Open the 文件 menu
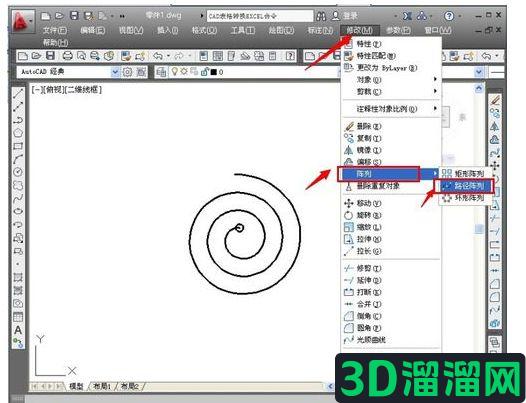The image size is (526, 403). point(55,31)
